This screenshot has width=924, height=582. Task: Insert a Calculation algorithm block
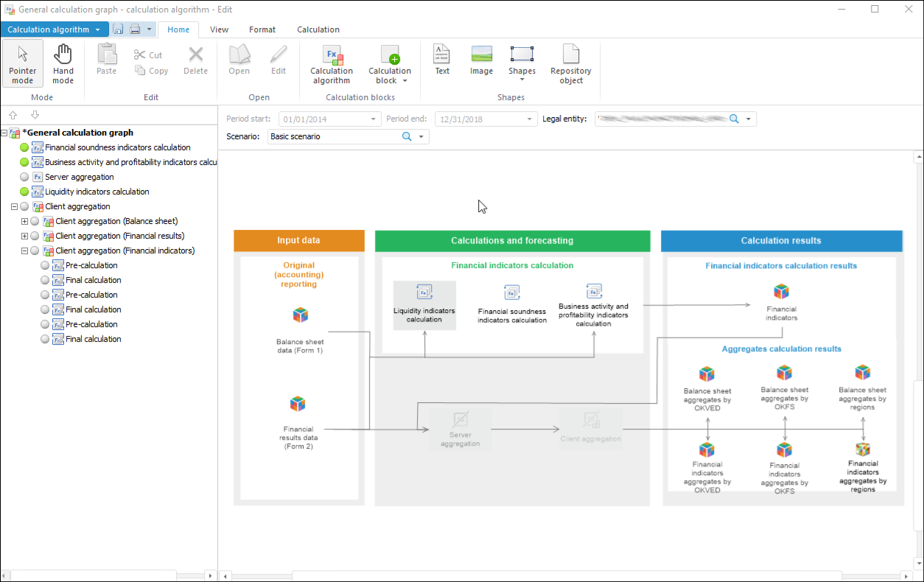click(x=332, y=64)
